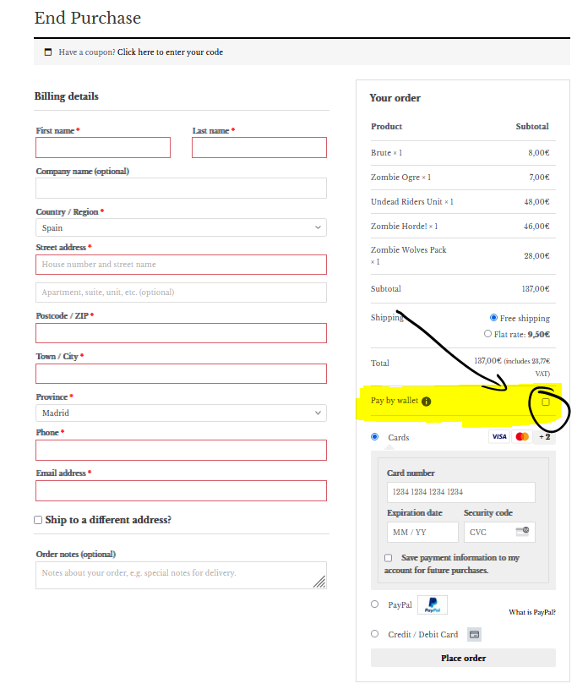The width and height of the screenshot is (588, 700).
Task: Click the Mastercard logo
Action: [522, 436]
